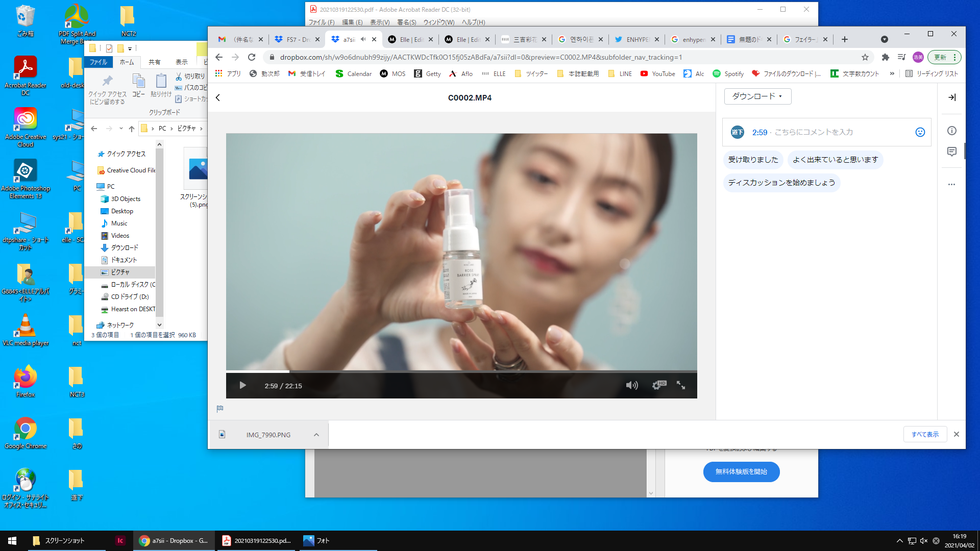Mute audio on a7sii tab

(x=363, y=39)
